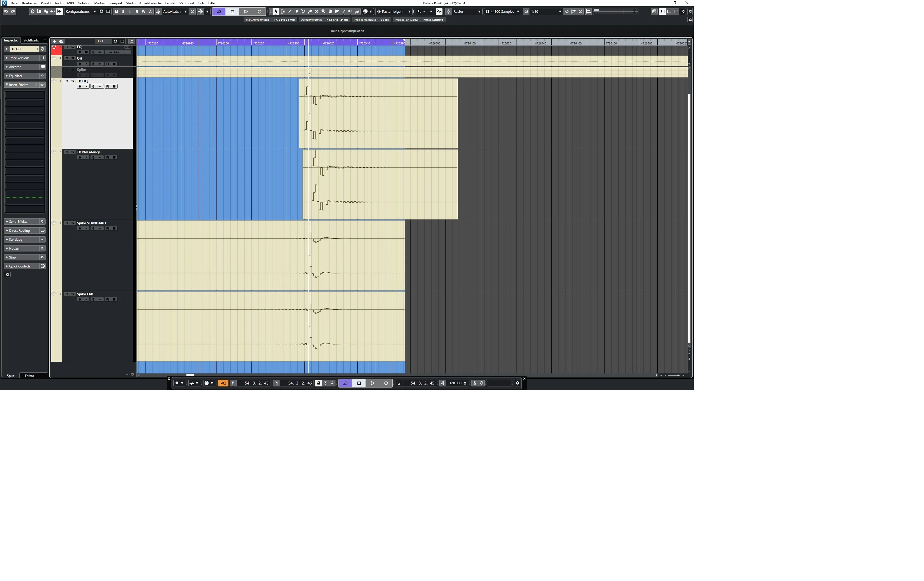Image resolution: width=924 pixels, height=581 pixels.
Task: Click Stop in the top toolbar
Action: [x=232, y=11]
